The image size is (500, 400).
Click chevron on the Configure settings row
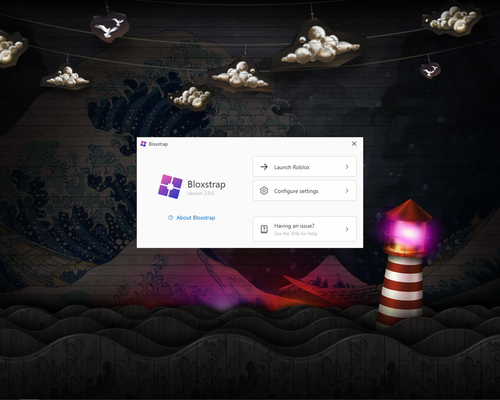347,191
